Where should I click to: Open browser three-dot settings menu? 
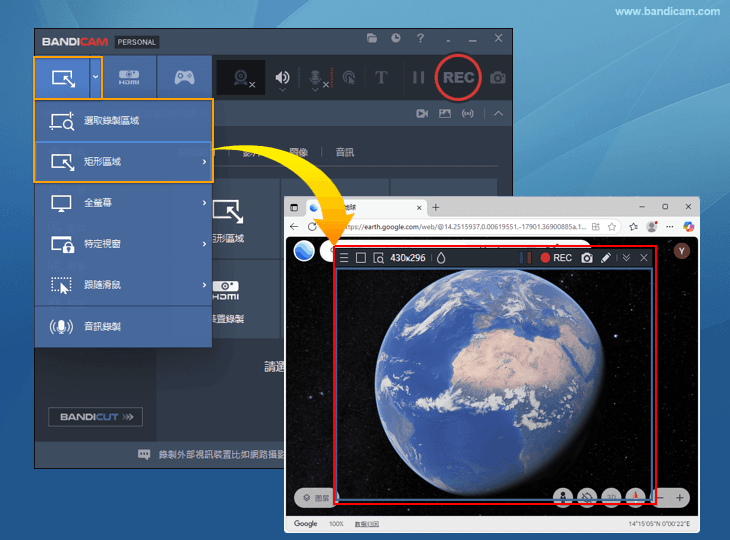(669, 227)
